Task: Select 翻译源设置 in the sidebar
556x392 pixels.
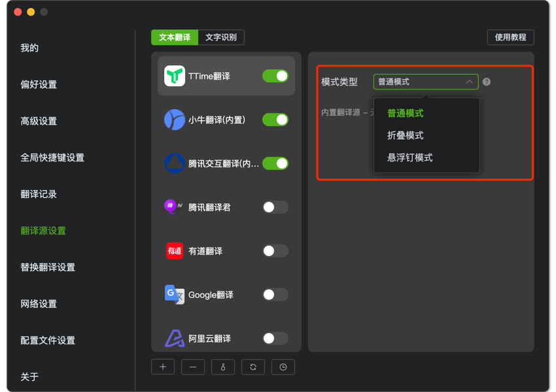Action: (x=43, y=231)
